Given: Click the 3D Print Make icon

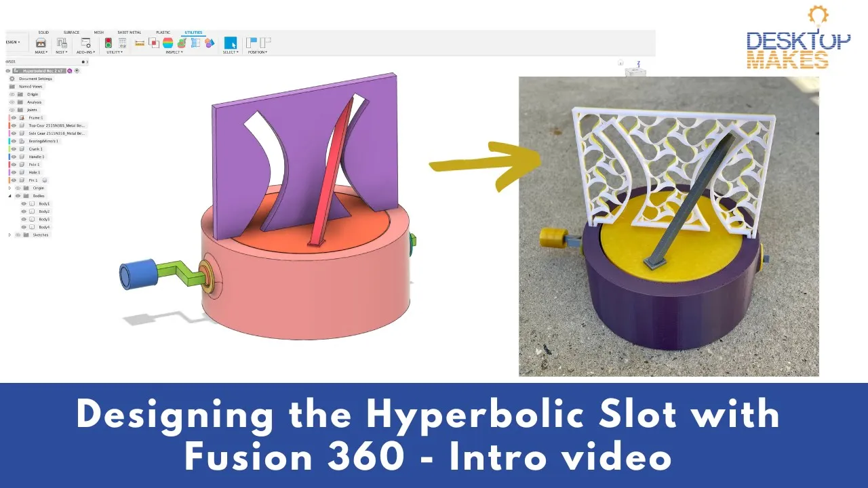Looking at the screenshot, I should 41,43.
